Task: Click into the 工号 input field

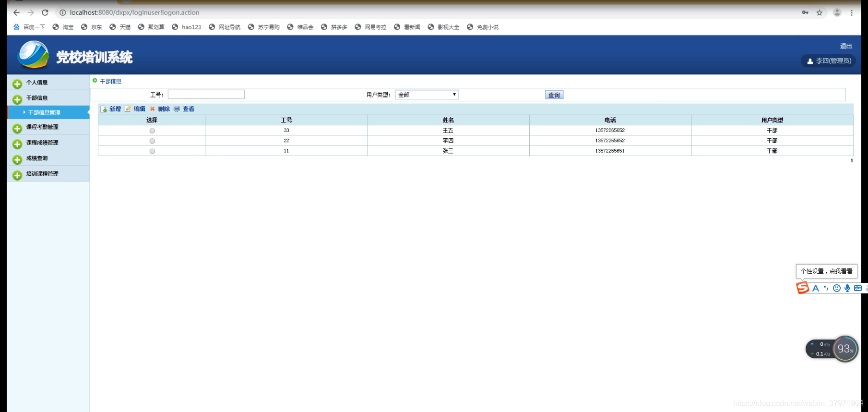Action: [206, 95]
